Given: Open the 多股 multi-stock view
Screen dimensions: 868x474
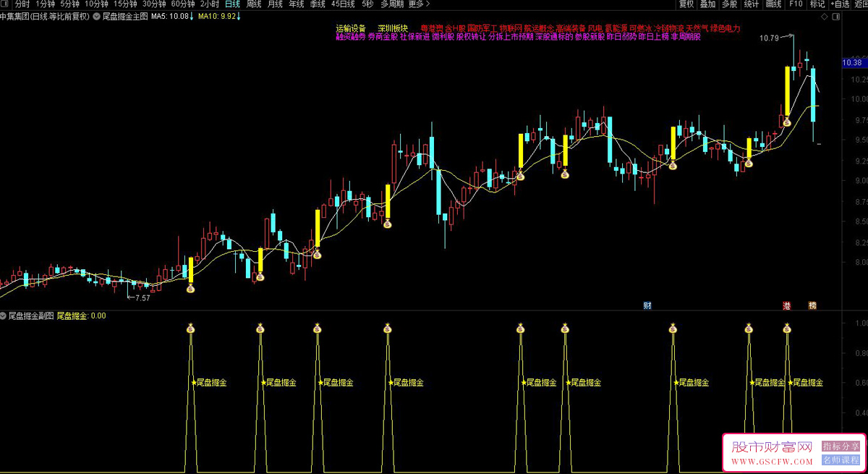Looking at the screenshot, I should (730, 4).
